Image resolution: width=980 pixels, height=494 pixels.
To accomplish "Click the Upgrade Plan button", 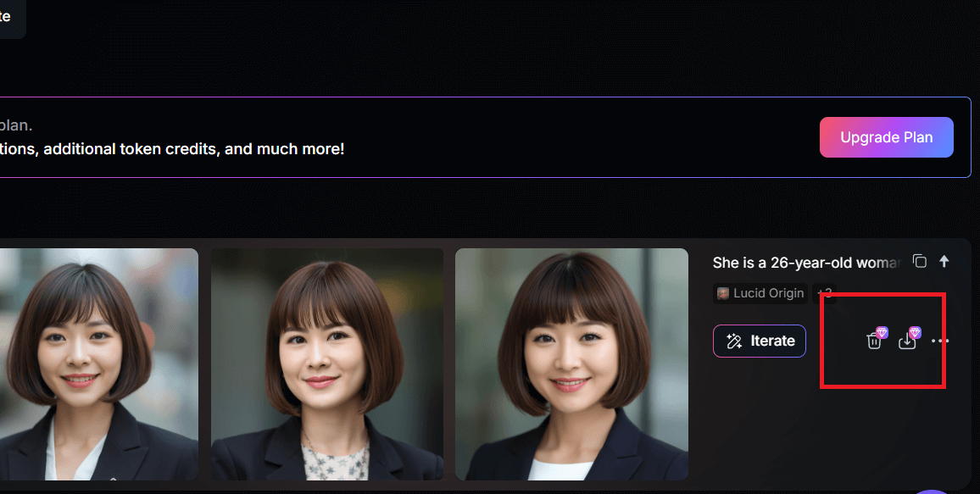I will [x=886, y=137].
